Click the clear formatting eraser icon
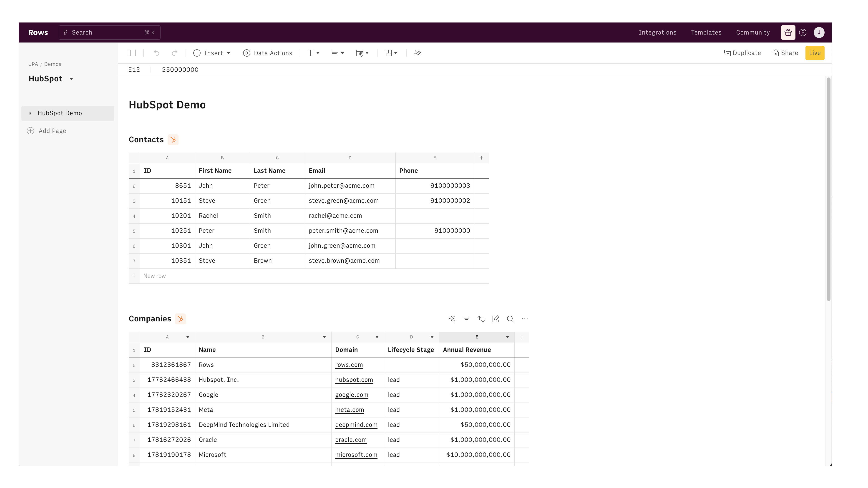 click(418, 53)
